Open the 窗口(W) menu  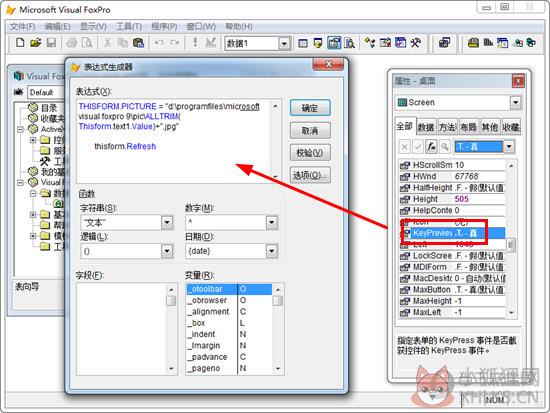[201, 27]
